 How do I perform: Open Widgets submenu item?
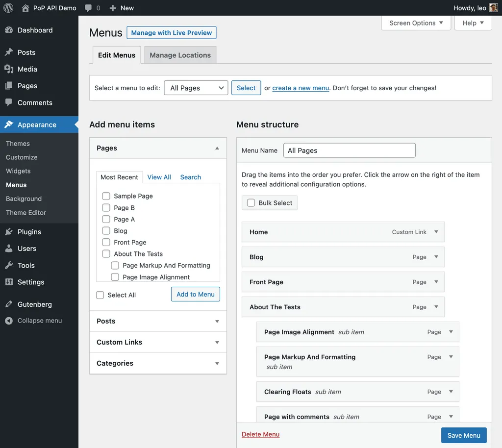pyautogui.click(x=18, y=171)
